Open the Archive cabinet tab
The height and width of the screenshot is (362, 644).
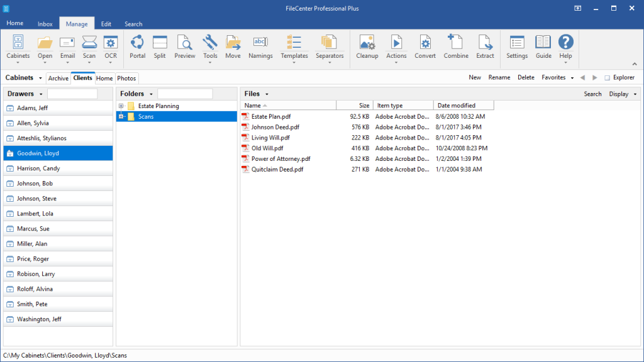(x=58, y=78)
